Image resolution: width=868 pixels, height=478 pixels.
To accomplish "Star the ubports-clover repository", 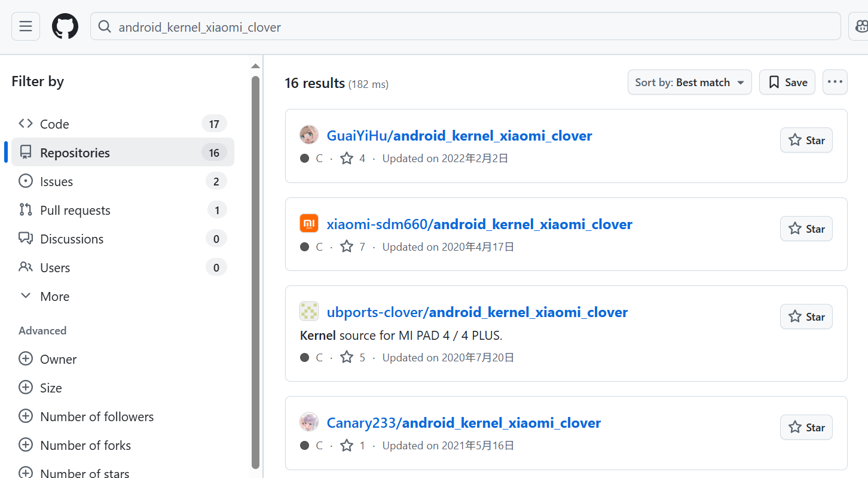I will pyautogui.click(x=806, y=317).
